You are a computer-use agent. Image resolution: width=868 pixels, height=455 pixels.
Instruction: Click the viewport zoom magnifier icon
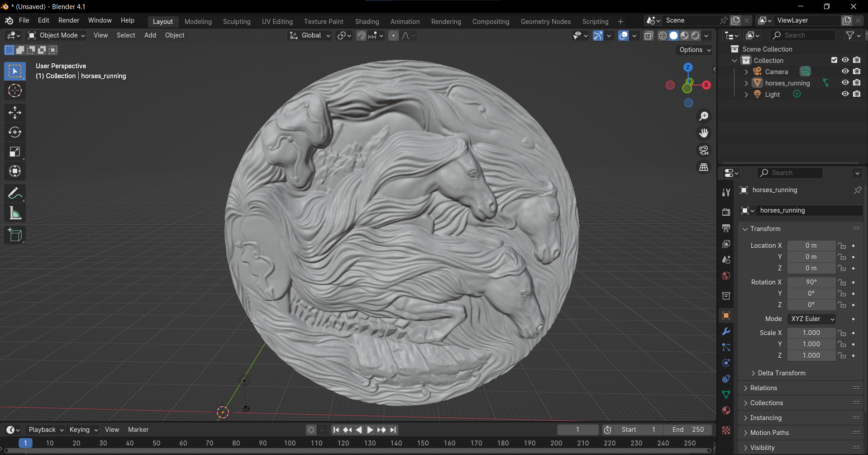(704, 116)
